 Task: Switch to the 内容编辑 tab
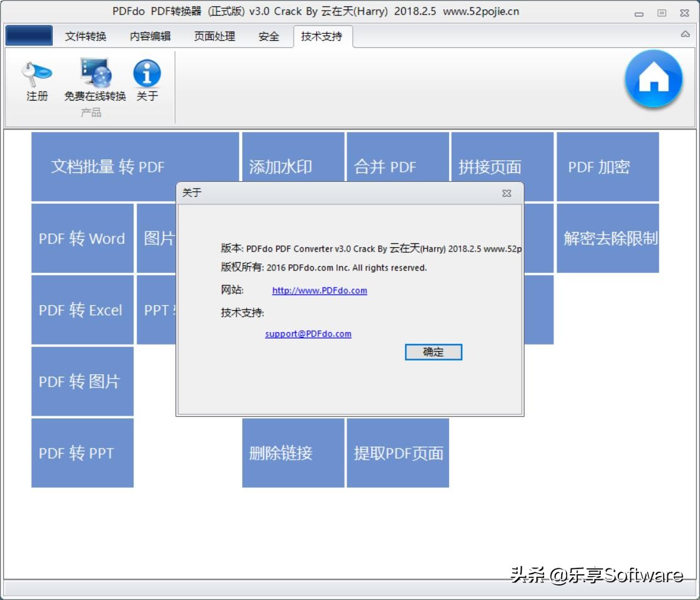pos(151,36)
